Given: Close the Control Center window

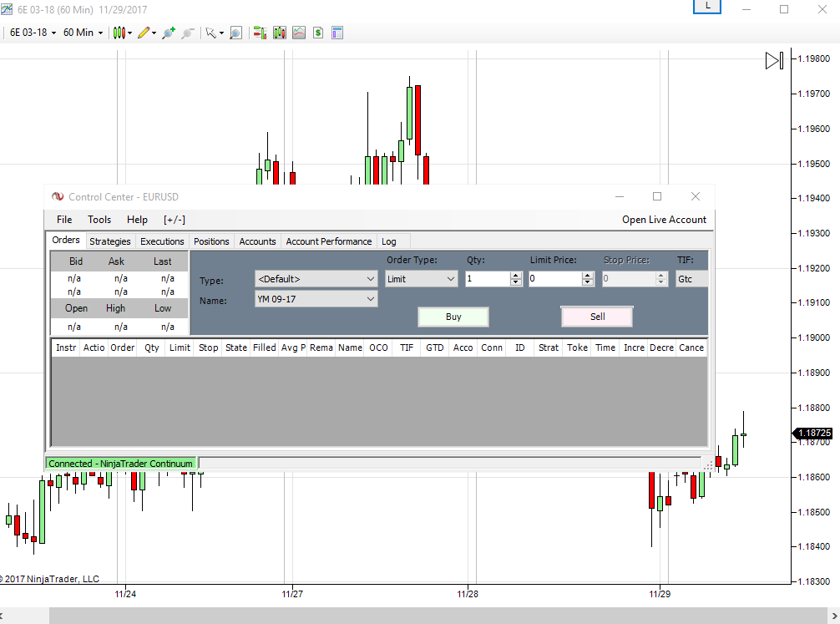Looking at the screenshot, I should (x=696, y=197).
